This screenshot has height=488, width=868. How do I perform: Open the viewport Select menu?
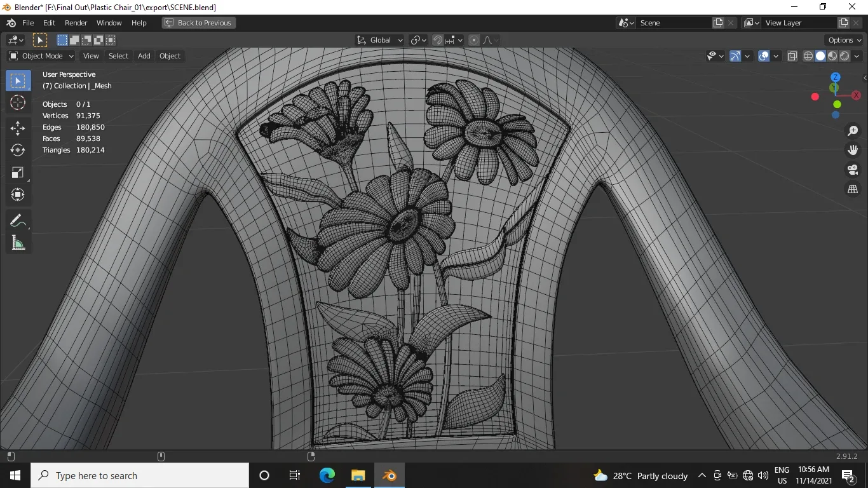point(118,56)
